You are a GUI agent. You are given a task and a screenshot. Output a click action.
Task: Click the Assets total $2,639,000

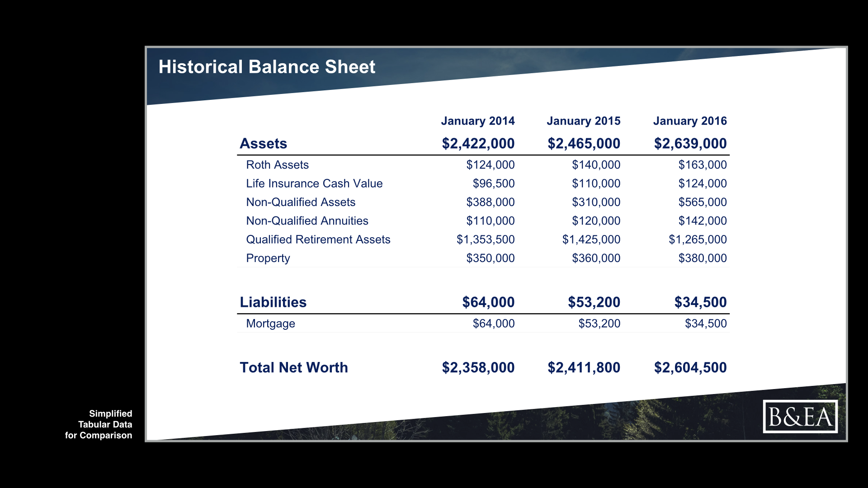pos(690,143)
